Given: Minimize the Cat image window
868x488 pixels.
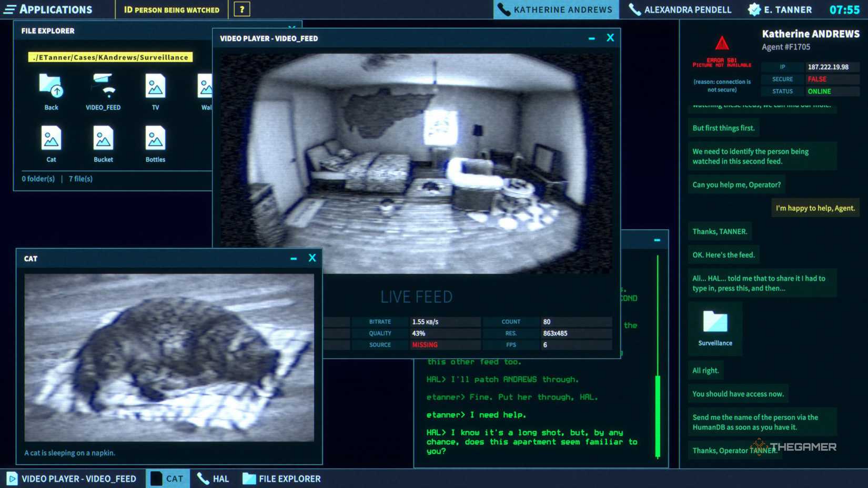Looking at the screenshot, I should pyautogui.click(x=294, y=258).
